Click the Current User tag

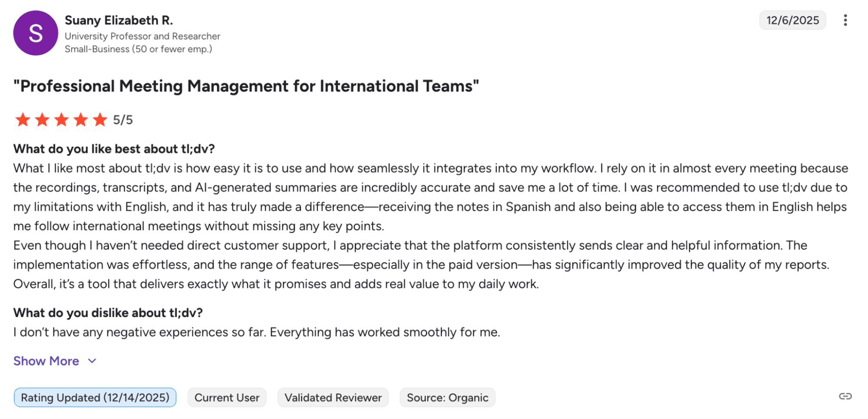[227, 397]
